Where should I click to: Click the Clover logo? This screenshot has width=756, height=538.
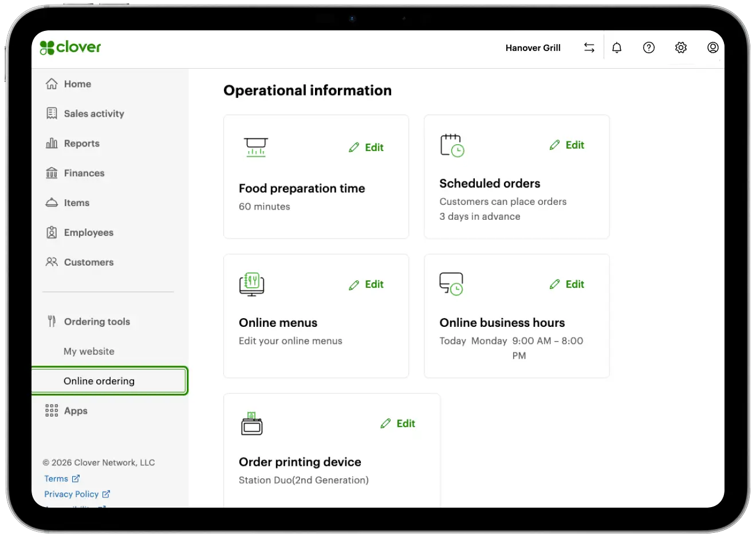[x=70, y=48]
